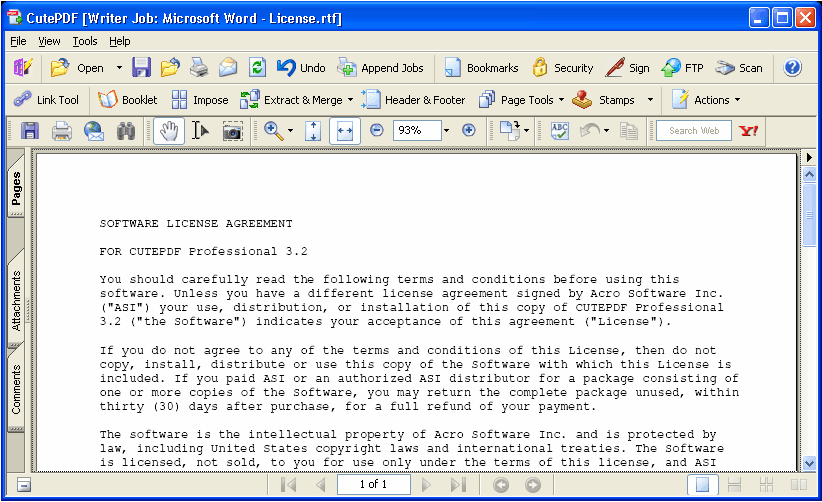Viewport: 822px width, 502px height.
Task: Click the page number field 1 of 1
Action: pos(373,484)
